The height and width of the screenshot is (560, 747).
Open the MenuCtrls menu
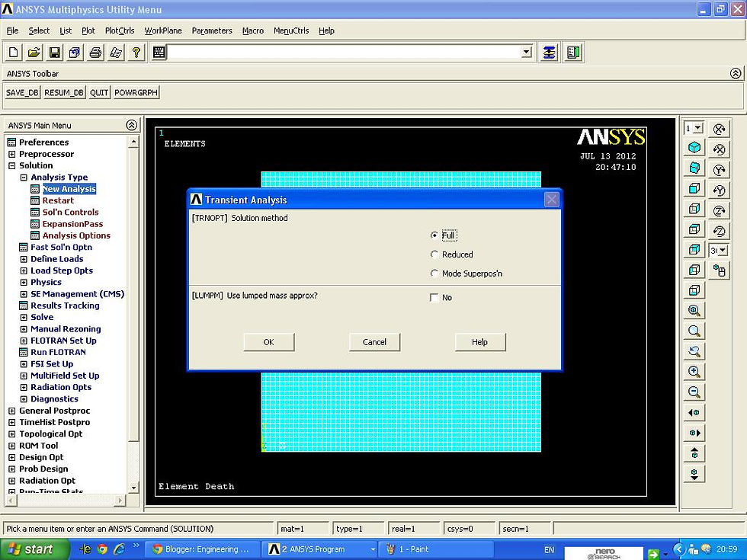click(291, 30)
